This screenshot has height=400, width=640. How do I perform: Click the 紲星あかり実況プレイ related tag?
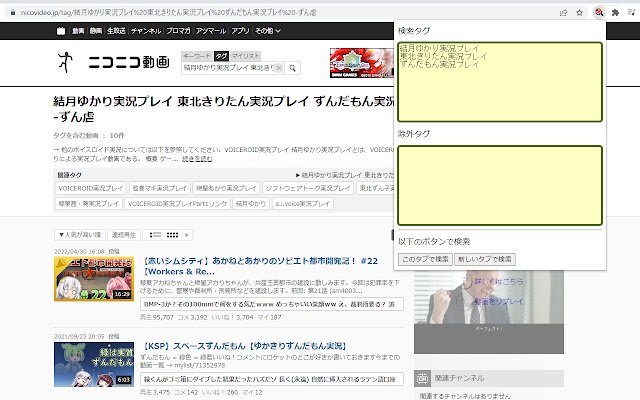click(226, 188)
